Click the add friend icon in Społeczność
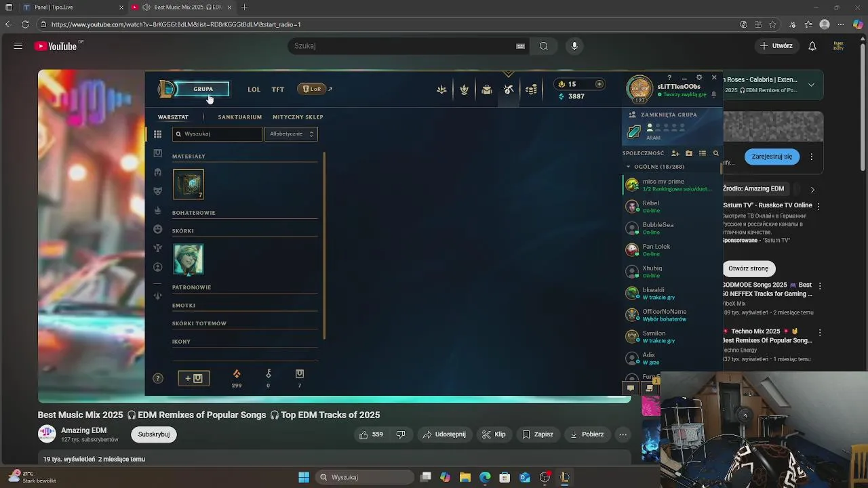The width and height of the screenshot is (868, 488). (x=675, y=153)
